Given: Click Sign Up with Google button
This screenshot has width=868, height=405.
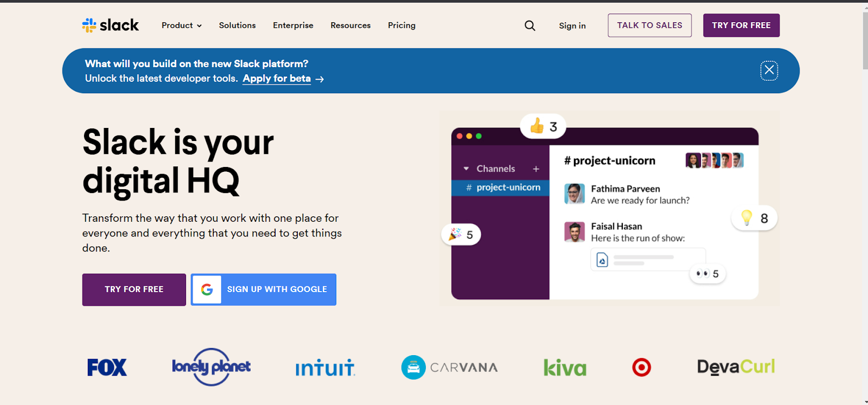Looking at the screenshot, I should tap(264, 290).
